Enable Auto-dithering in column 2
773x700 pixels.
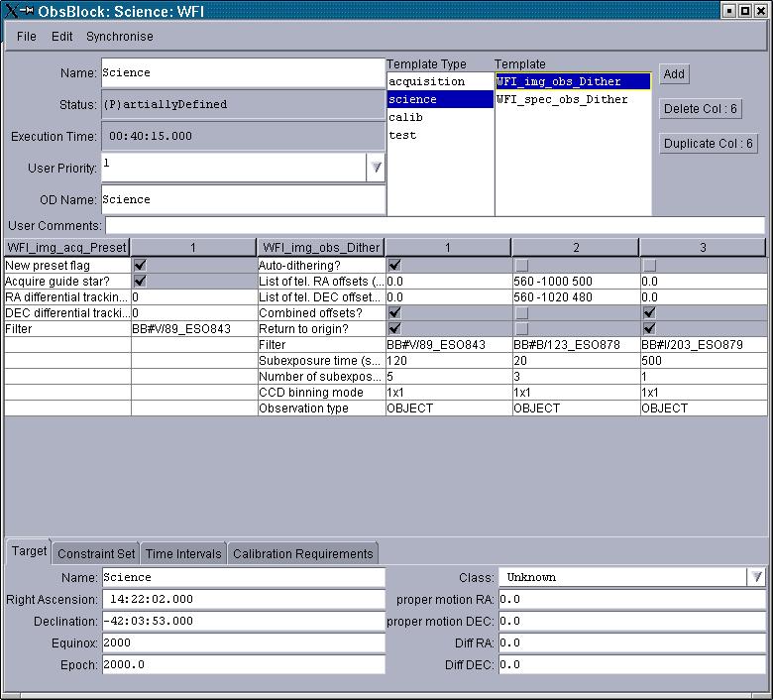[x=522, y=266]
